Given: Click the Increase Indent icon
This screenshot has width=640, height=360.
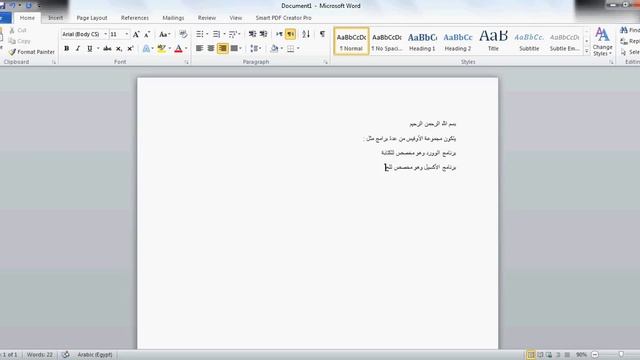Looking at the screenshot, I should pos(264,34).
